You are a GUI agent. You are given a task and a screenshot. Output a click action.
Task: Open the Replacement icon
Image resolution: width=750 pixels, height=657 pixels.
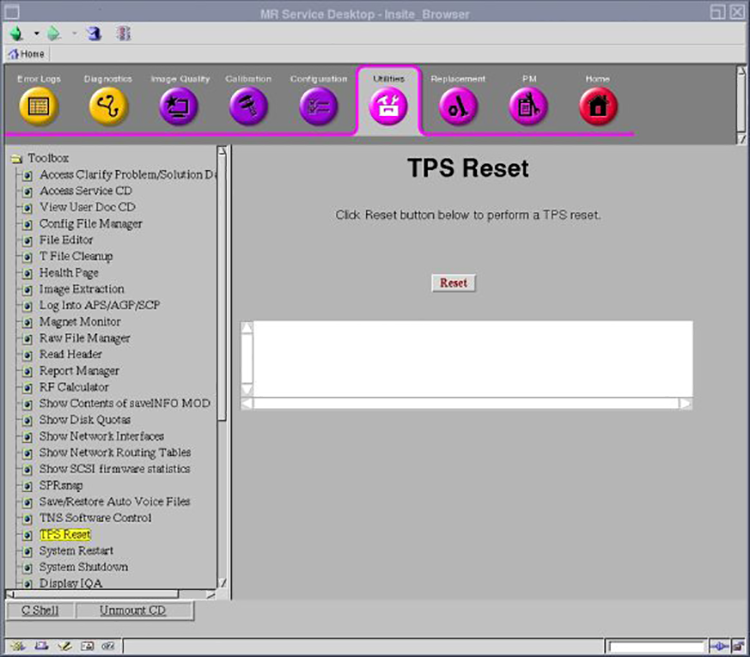[457, 107]
